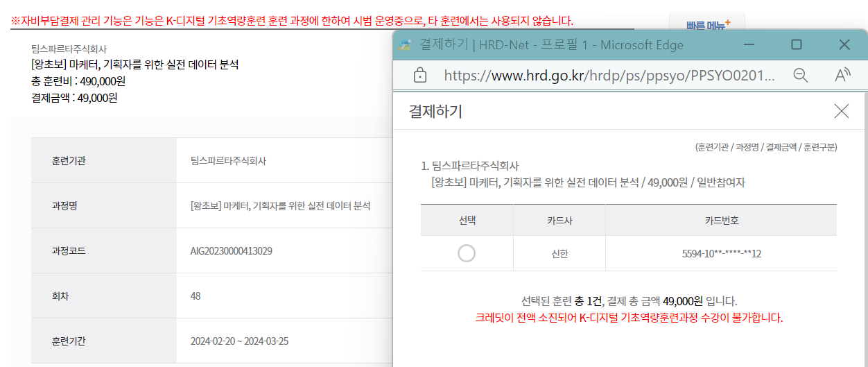Click the 훈련기관 row label

(69, 160)
